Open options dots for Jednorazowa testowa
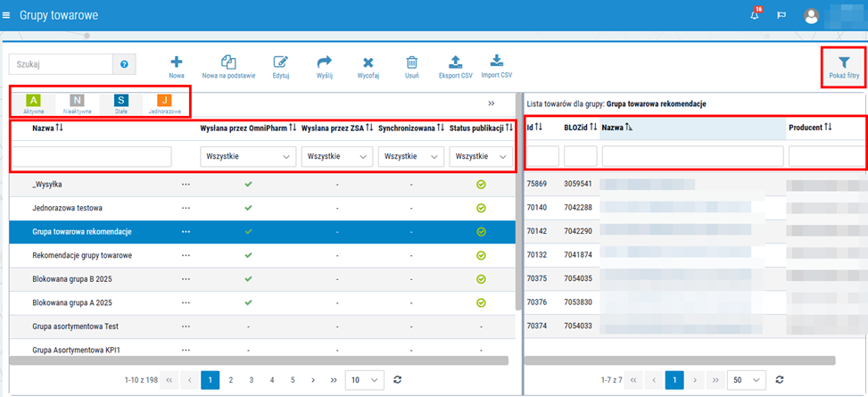The height and width of the screenshot is (397, 868). 186,208
